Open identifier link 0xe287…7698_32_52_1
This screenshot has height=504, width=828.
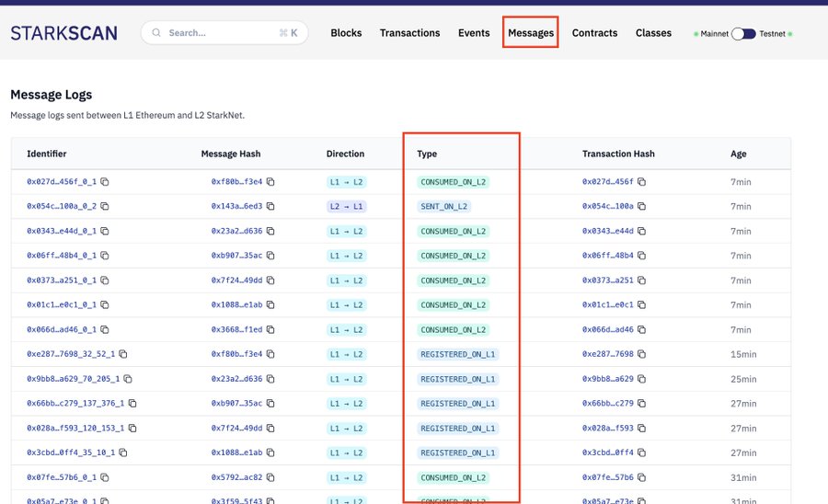[x=71, y=354]
